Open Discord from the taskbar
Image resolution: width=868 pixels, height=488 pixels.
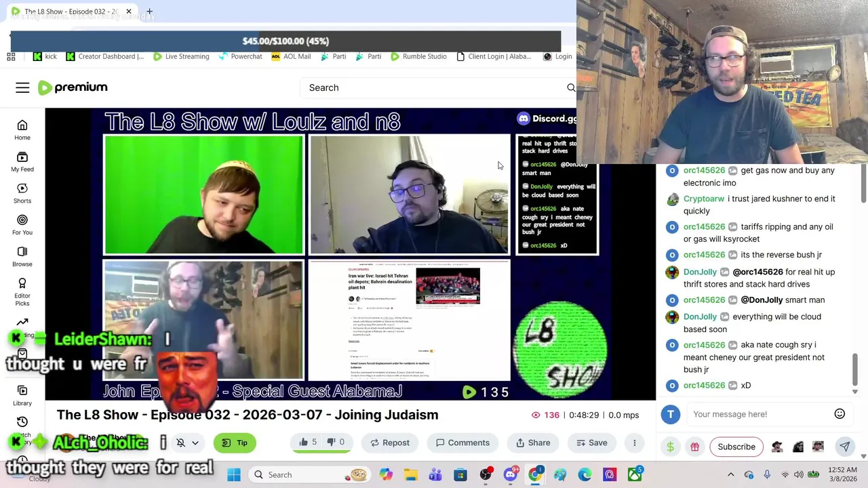pyautogui.click(x=510, y=474)
